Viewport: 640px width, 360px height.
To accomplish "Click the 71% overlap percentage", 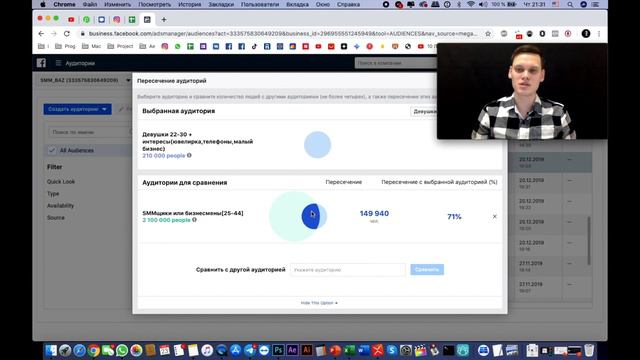I will tap(454, 217).
